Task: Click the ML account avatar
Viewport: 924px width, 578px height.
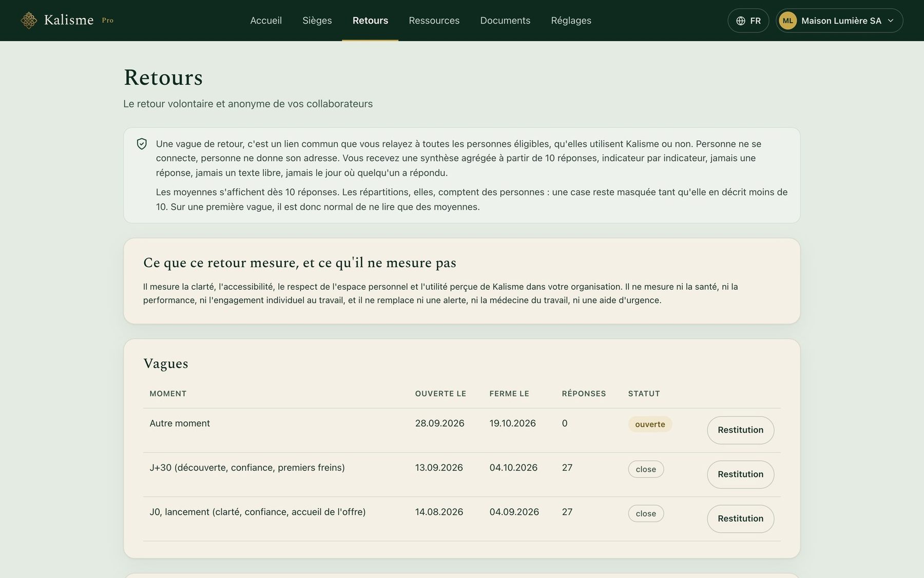Action: tap(788, 21)
